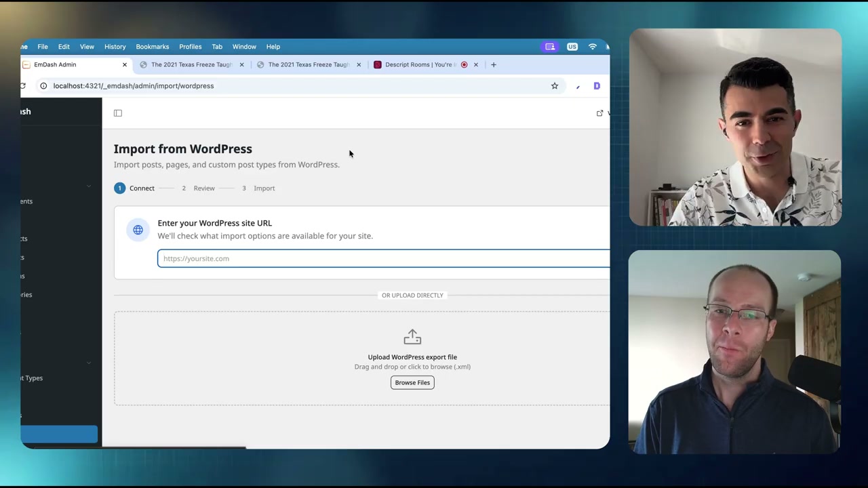The height and width of the screenshot is (488, 868).
Task: Switch to the EmDash Admin tab
Action: tap(75, 64)
